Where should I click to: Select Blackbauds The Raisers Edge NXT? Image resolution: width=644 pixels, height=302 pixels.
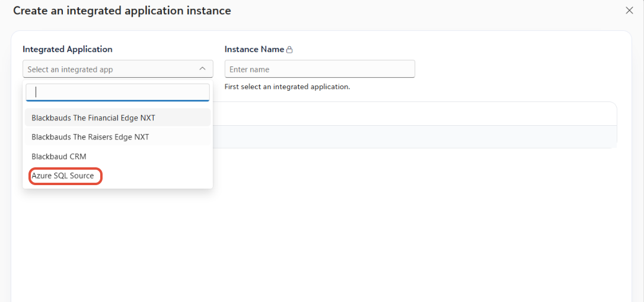pos(118,137)
